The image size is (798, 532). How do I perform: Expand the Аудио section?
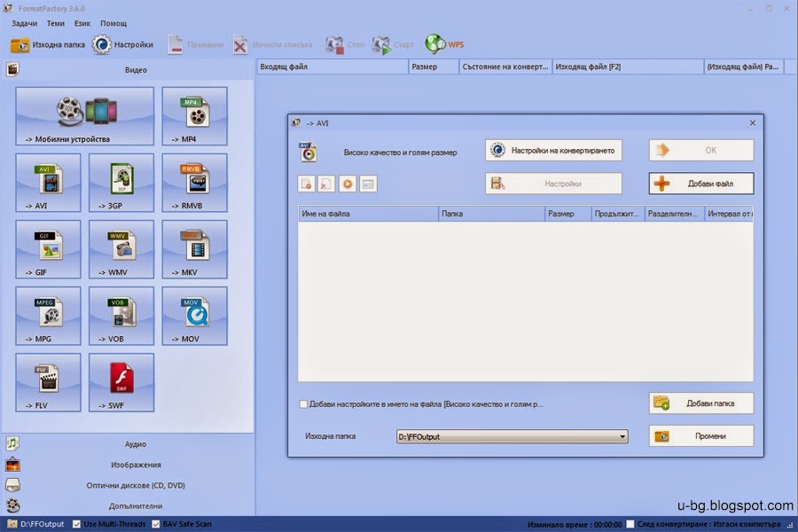[127, 444]
